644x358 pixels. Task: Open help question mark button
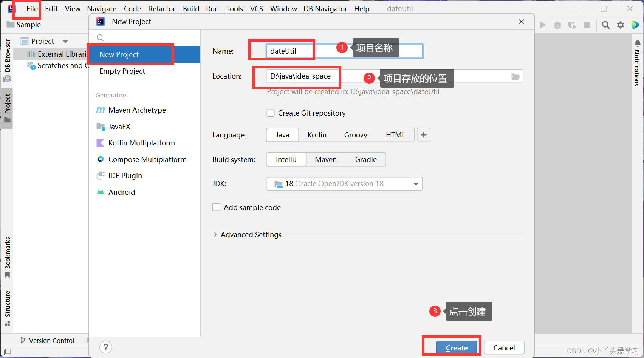106,347
